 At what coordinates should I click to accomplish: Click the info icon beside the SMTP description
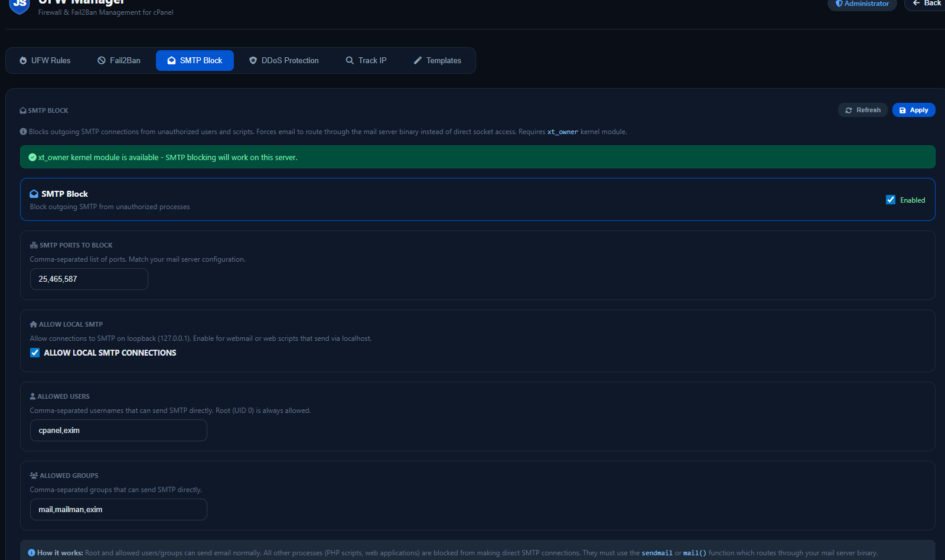[23, 132]
